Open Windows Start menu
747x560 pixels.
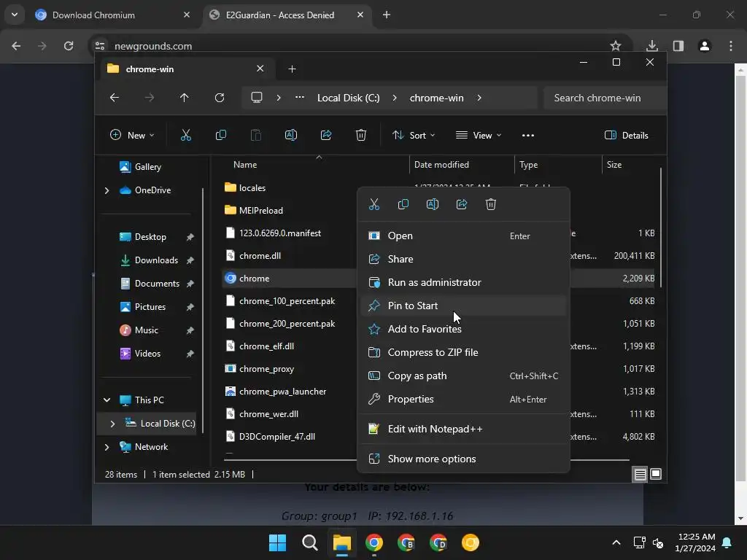[278, 542]
